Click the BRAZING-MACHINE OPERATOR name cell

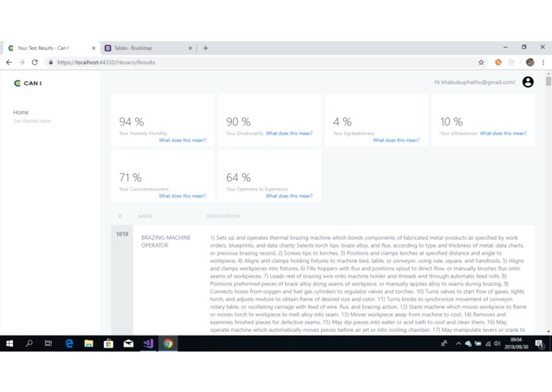pos(166,241)
